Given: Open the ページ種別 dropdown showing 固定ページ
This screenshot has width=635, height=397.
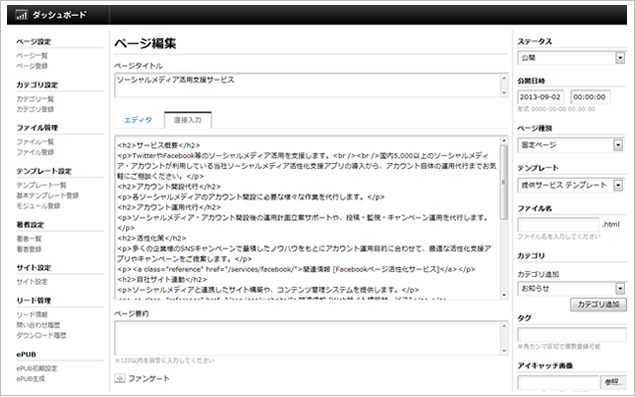Looking at the screenshot, I should (570, 145).
